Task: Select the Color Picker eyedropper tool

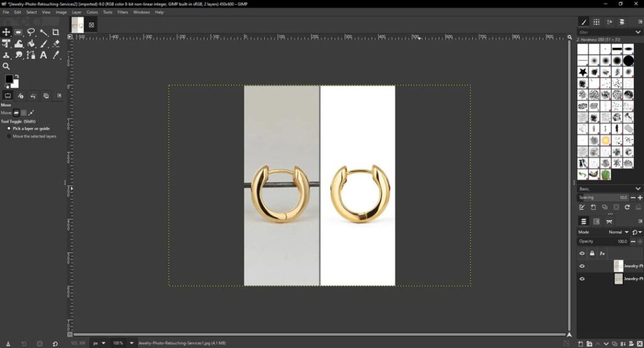Action: coord(56,55)
